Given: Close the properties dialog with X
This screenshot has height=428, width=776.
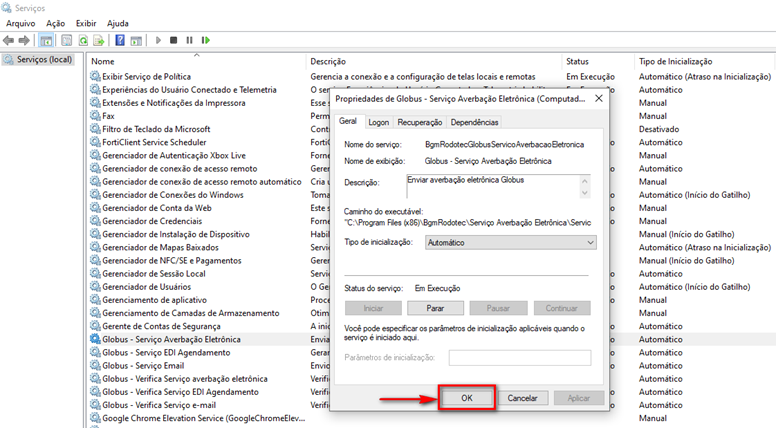Looking at the screenshot, I should [599, 98].
